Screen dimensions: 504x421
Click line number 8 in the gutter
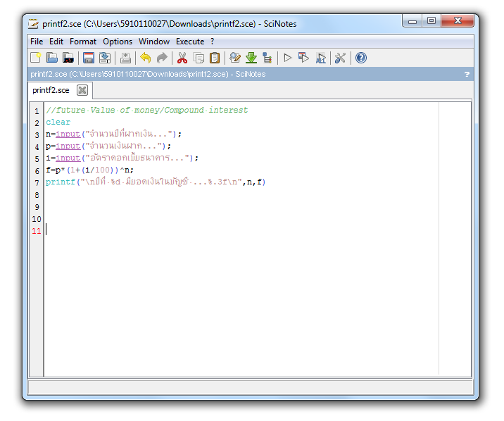pyautogui.click(x=37, y=195)
